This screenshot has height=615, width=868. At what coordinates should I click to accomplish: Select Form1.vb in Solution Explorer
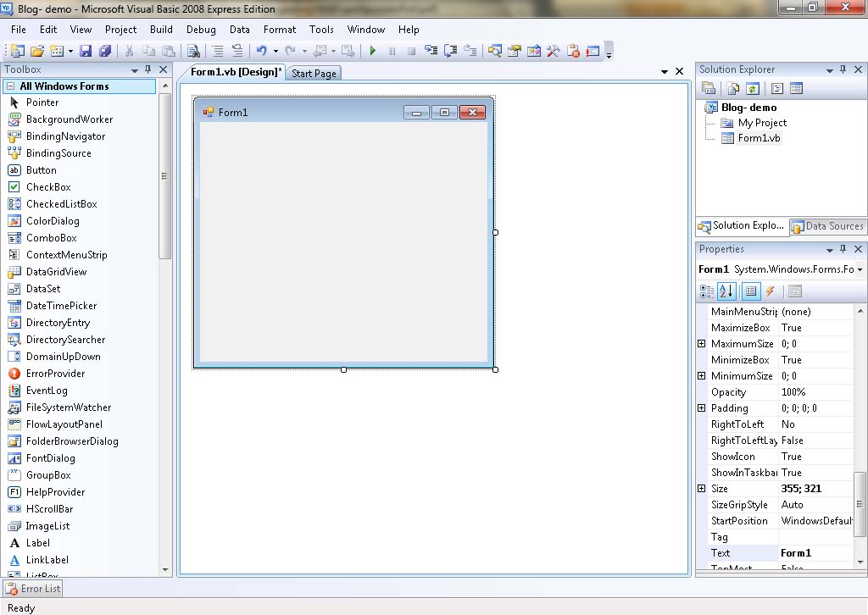click(759, 138)
